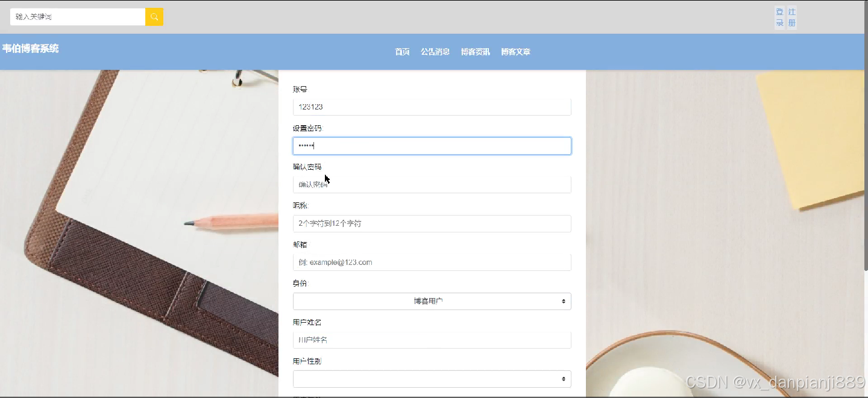Click the yellow search magnifier button
Image resolution: width=868 pixels, height=398 pixels.
point(154,17)
